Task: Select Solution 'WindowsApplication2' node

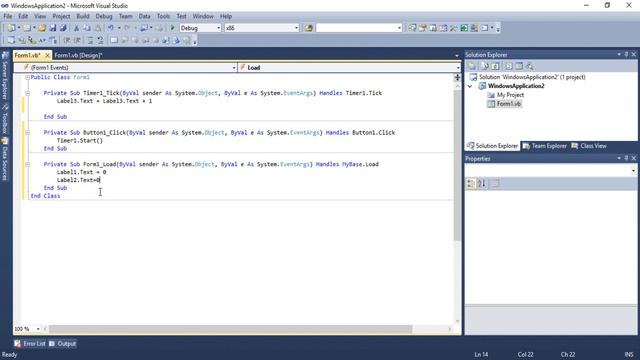Action: pos(532,77)
